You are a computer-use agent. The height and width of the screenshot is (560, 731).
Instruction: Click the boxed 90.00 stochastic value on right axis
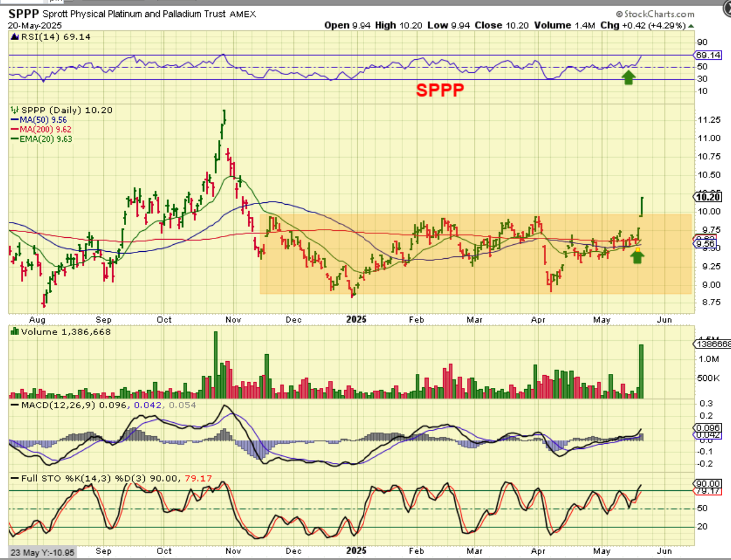pyautogui.click(x=708, y=484)
